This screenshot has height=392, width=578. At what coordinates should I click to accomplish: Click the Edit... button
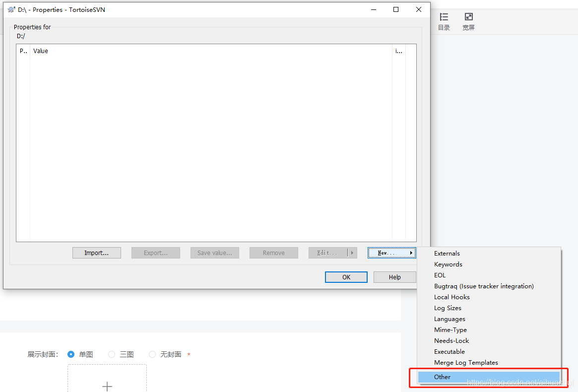click(x=328, y=253)
